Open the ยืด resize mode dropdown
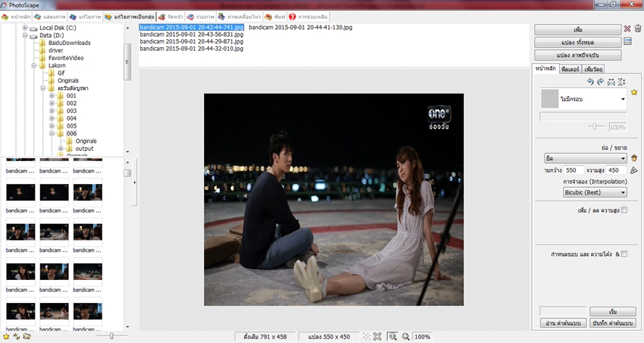This screenshot has height=343, width=644. pos(585,158)
